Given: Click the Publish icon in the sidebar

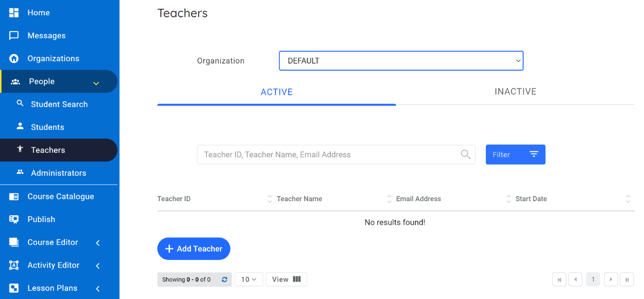Looking at the screenshot, I should (x=14, y=219).
